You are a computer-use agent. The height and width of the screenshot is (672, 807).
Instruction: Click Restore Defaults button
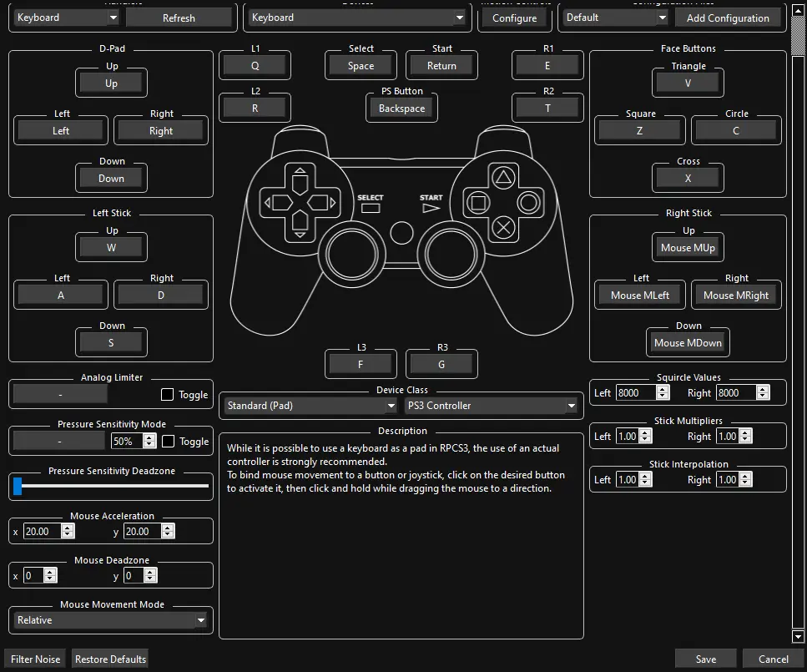point(110,659)
